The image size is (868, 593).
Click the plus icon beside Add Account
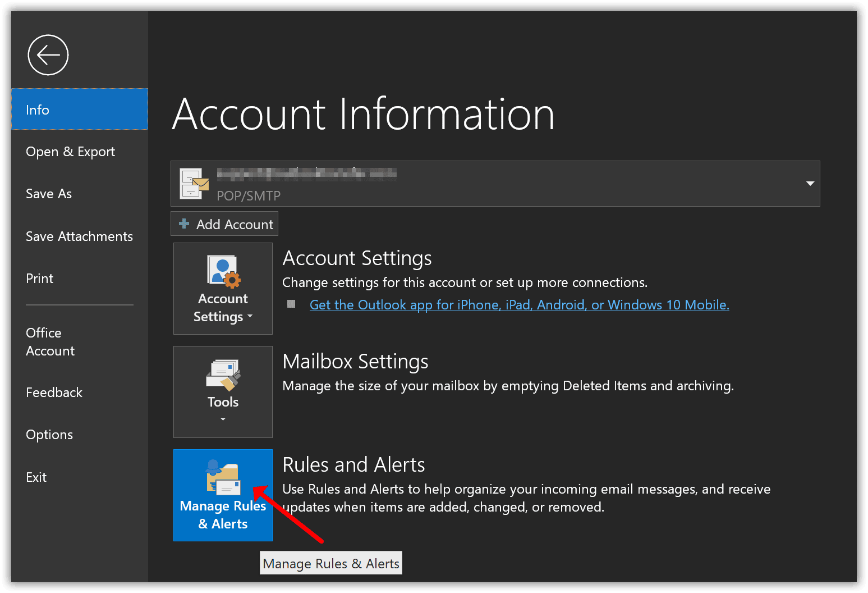[184, 224]
